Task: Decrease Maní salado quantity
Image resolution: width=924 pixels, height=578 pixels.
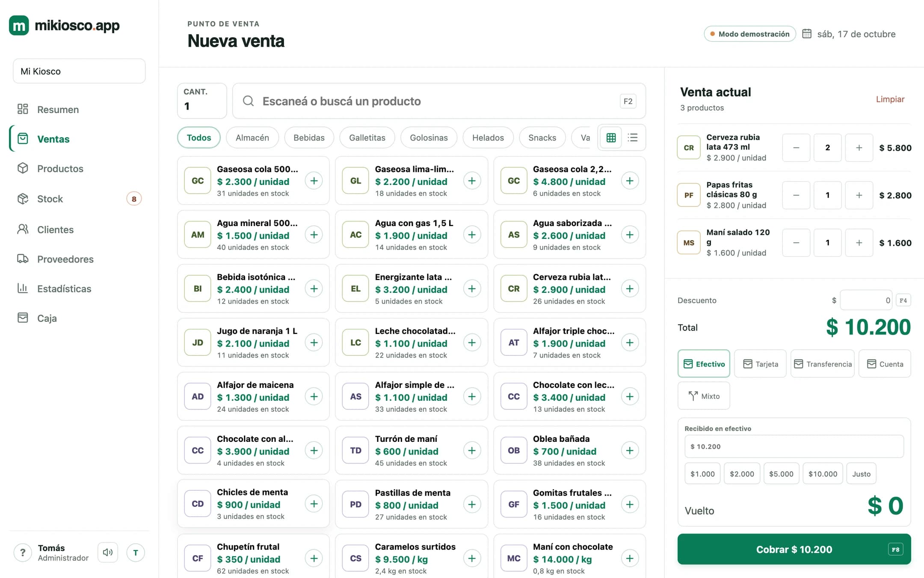Action: point(796,243)
